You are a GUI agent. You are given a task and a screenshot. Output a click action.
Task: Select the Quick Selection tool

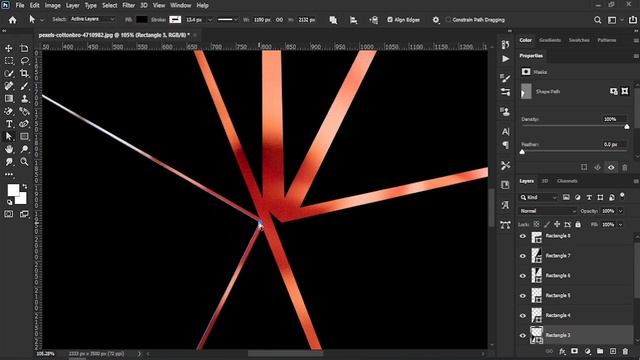pos(9,73)
